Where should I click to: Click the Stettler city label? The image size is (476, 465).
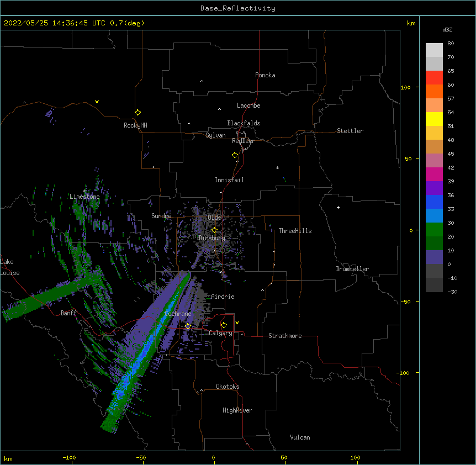(350, 131)
